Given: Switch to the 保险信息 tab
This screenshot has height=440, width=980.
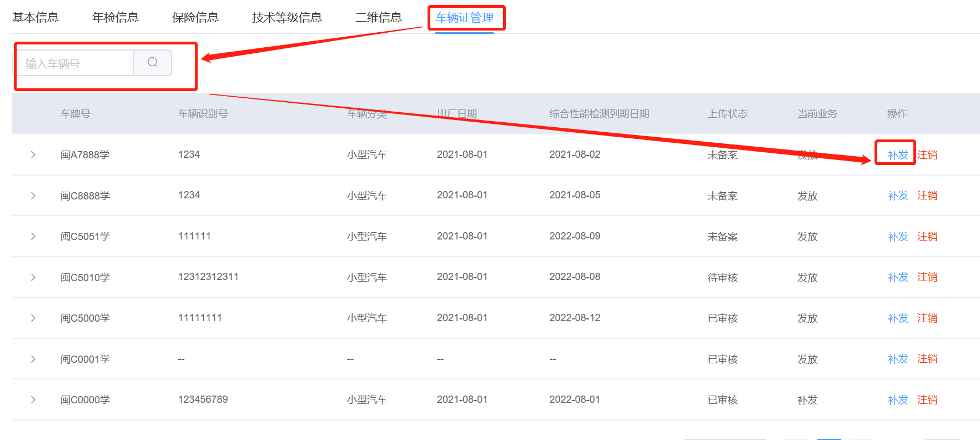Looking at the screenshot, I should 195,18.
